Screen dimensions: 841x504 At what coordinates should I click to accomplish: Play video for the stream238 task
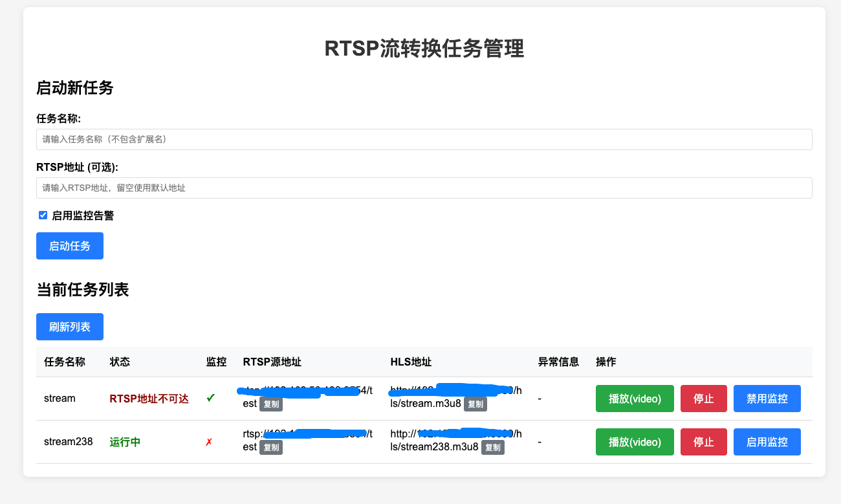(x=635, y=442)
